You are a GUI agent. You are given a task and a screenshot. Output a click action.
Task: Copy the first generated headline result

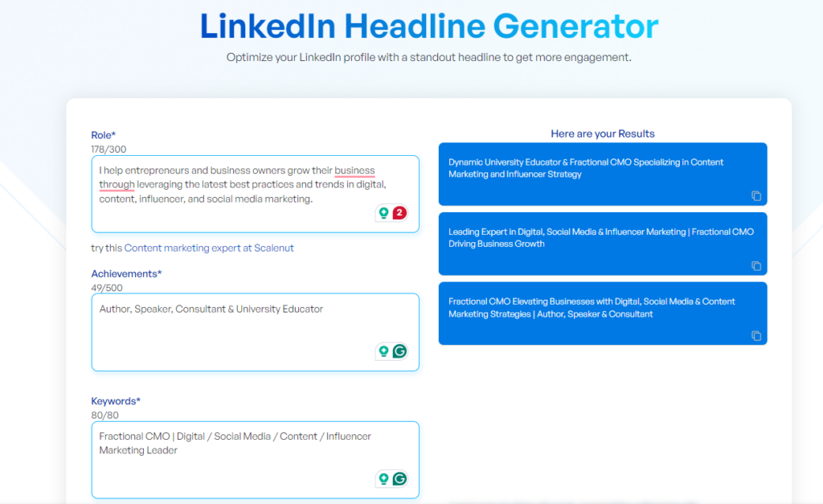click(x=756, y=196)
